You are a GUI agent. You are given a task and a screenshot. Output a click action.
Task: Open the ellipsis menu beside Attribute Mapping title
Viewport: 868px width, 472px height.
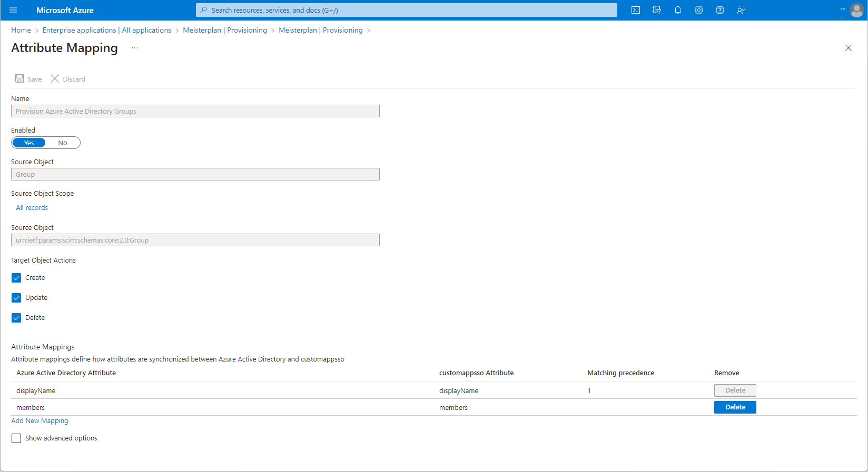click(135, 48)
